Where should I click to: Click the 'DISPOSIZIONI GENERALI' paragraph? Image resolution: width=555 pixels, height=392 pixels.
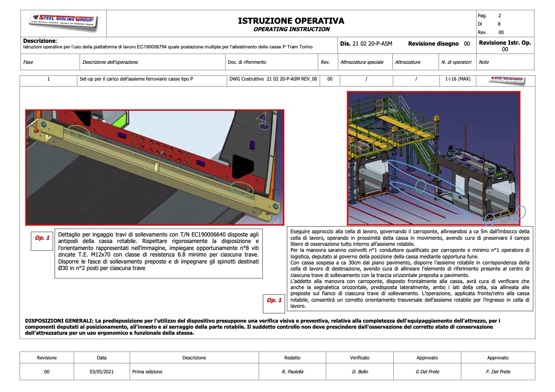pos(263,327)
